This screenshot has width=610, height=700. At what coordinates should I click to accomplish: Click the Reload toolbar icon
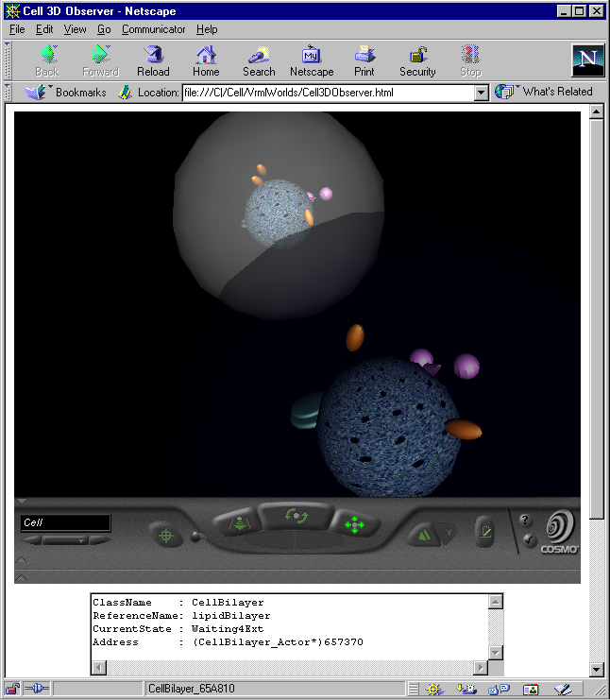coord(153,60)
